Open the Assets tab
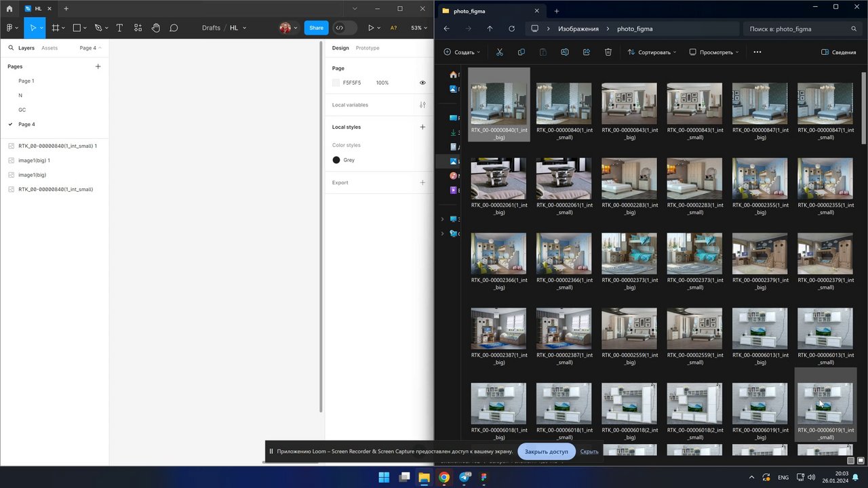The height and width of the screenshot is (488, 868). point(50,48)
